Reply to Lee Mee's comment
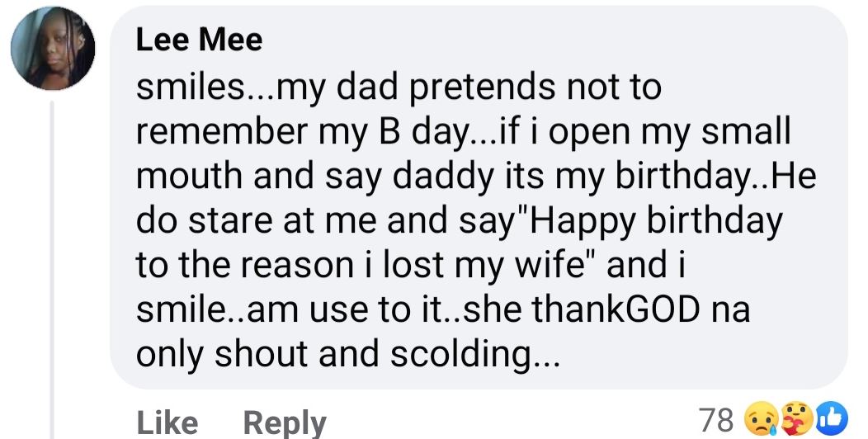Screen dimensions: 868x439 (285, 422)
